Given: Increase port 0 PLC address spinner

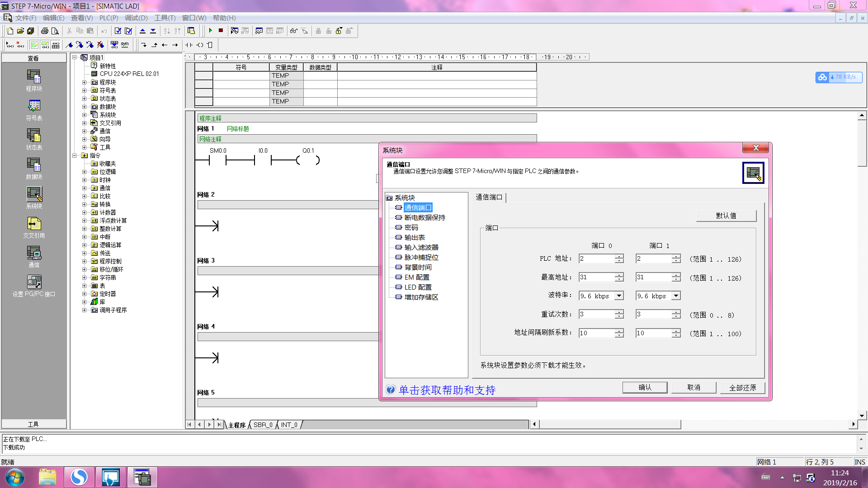Looking at the screenshot, I should click(619, 256).
